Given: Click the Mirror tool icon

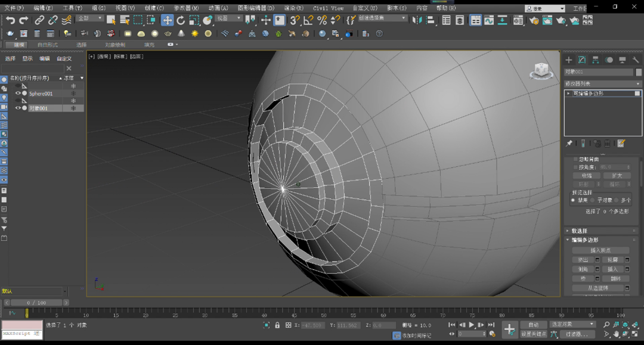Looking at the screenshot, I should coord(417,20).
